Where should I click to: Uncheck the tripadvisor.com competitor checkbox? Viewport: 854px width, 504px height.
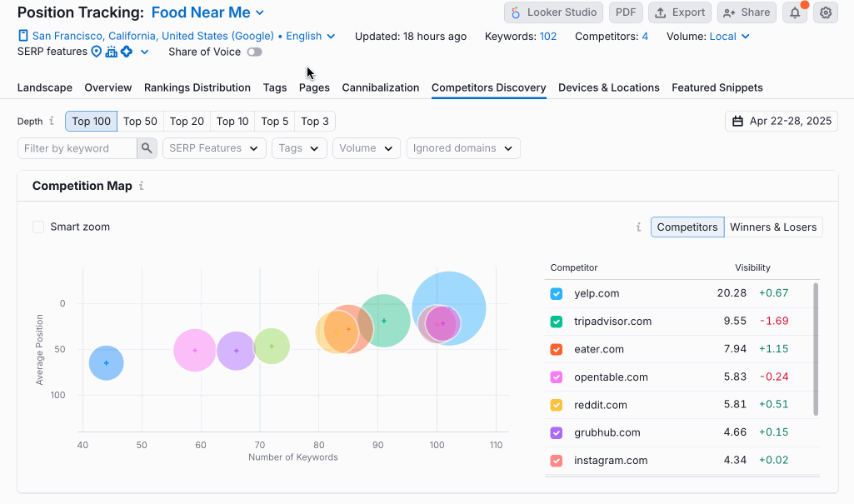[x=556, y=322]
